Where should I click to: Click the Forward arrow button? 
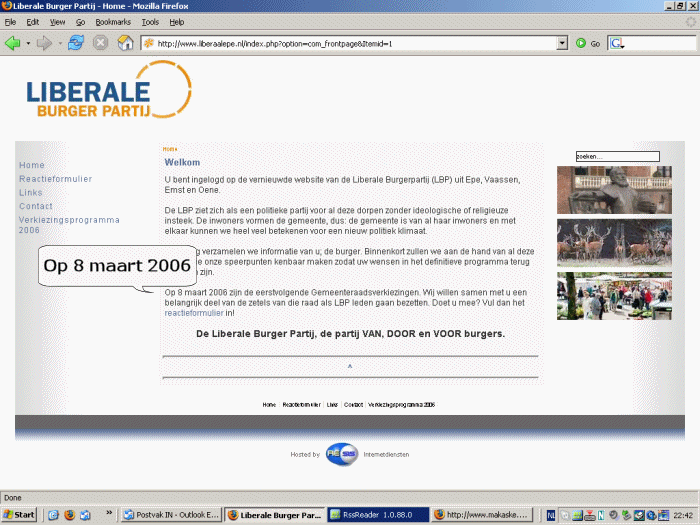43,43
